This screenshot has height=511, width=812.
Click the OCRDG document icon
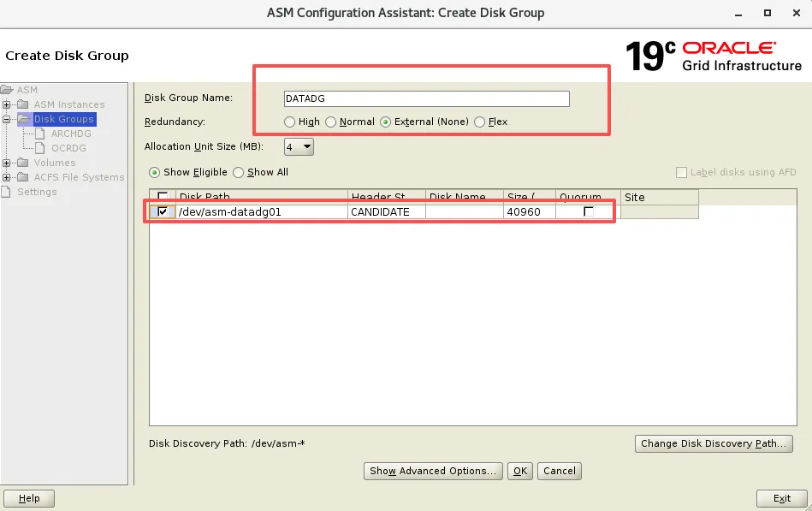pyautogui.click(x=40, y=148)
